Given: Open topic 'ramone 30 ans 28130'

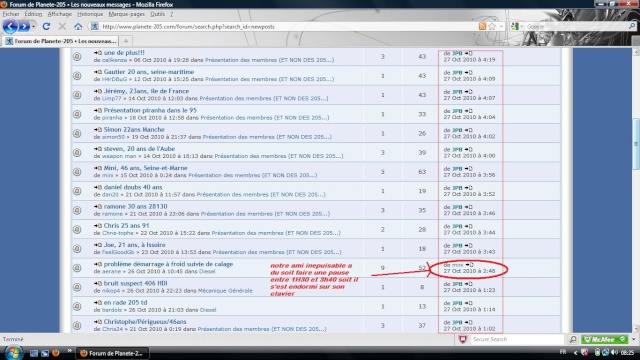Looking at the screenshot, I should 135,206.
